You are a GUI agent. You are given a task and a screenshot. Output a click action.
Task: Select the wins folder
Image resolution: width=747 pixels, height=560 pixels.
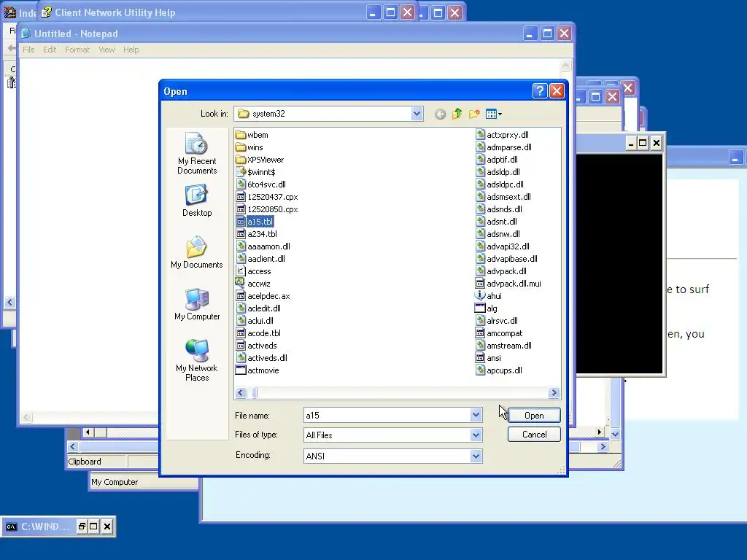click(x=249, y=147)
